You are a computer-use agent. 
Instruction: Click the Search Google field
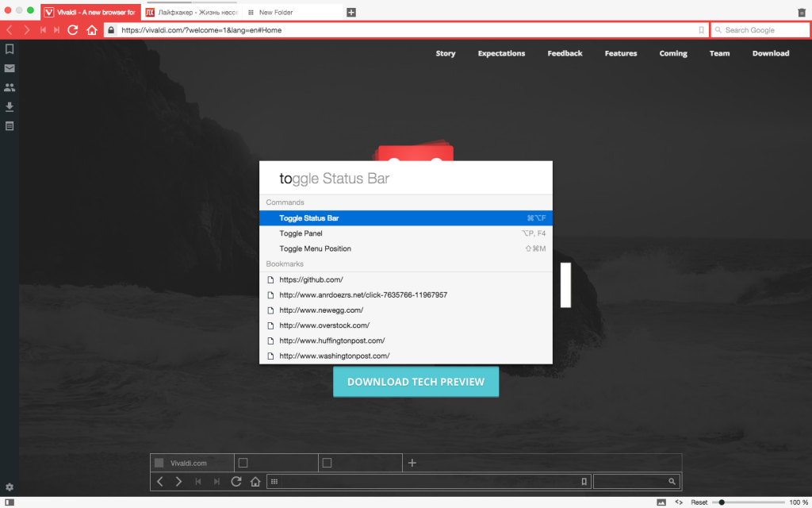pyautogui.click(x=760, y=30)
